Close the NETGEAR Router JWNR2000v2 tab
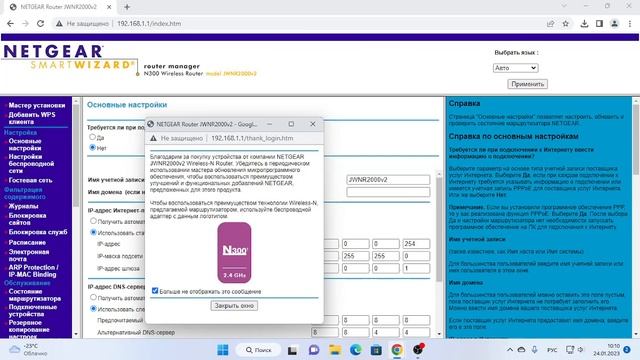 click(109, 7)
